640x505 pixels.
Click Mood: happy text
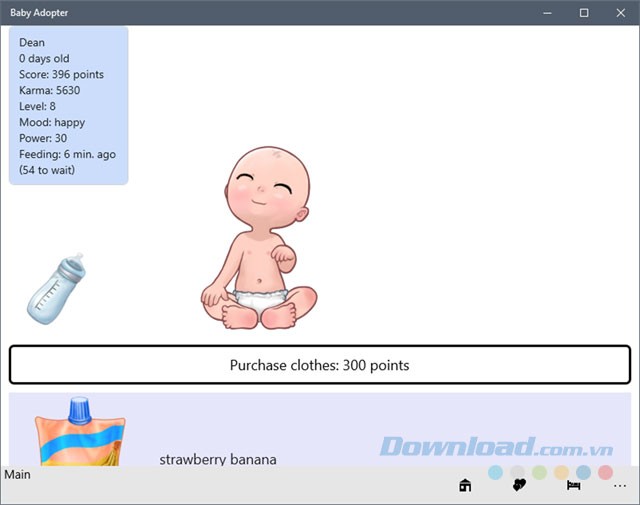(x=52, y=122)
